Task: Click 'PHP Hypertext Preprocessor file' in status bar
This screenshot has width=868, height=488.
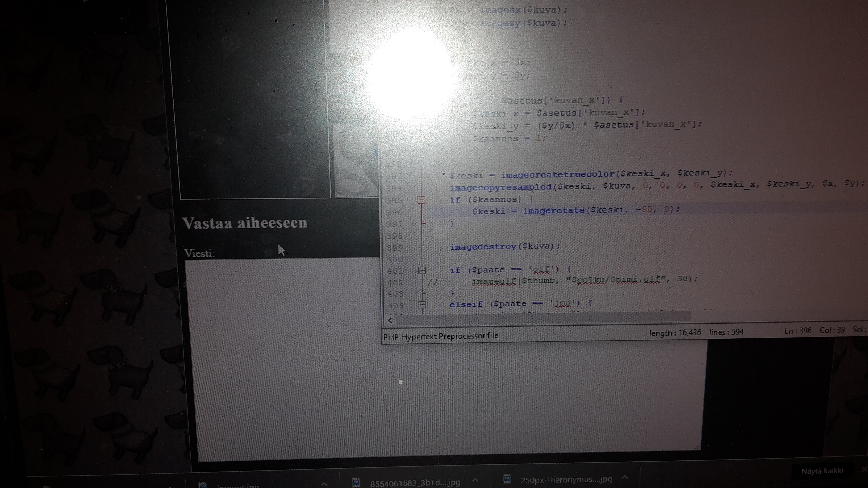Action: pyautogui.click(x=440, y=336)
